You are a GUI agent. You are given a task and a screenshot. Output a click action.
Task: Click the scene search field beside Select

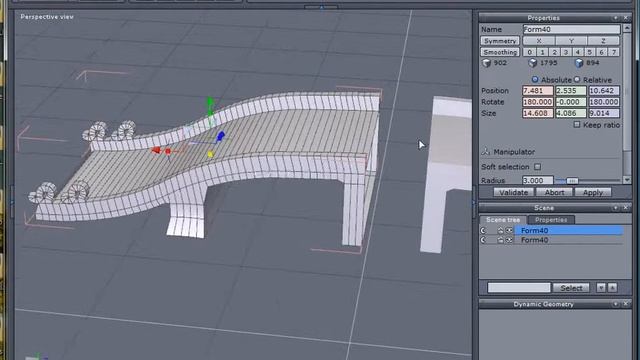(519, 288)
